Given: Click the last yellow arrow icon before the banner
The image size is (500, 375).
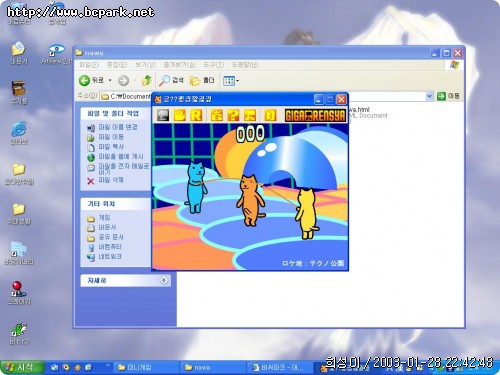Looking at the screenshot, I should click(x=270, y=115).
